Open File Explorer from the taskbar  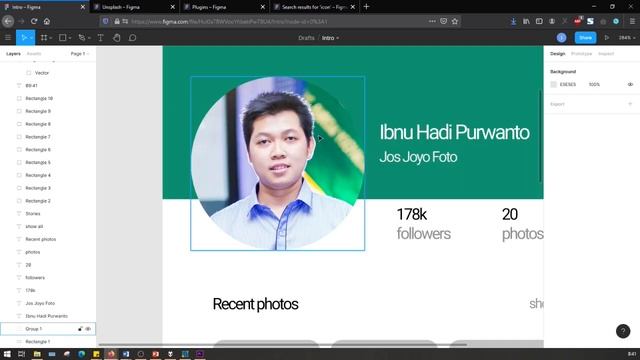(37, 354)
